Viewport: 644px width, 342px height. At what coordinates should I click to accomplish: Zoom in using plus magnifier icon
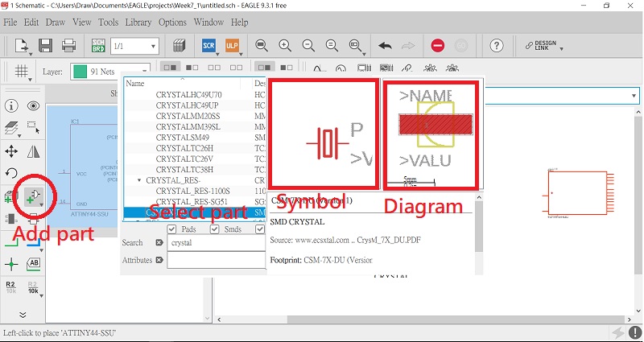[285, 45]
